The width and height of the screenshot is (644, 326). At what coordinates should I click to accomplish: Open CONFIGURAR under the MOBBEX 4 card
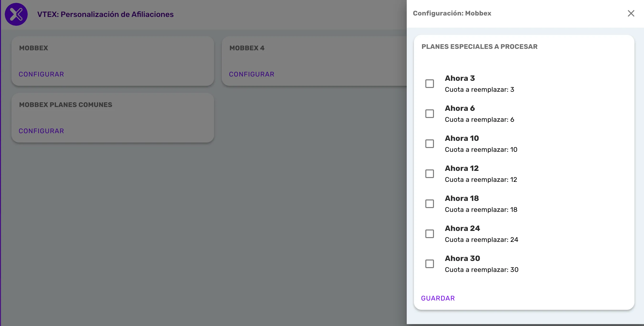click(x=252, y=74)
